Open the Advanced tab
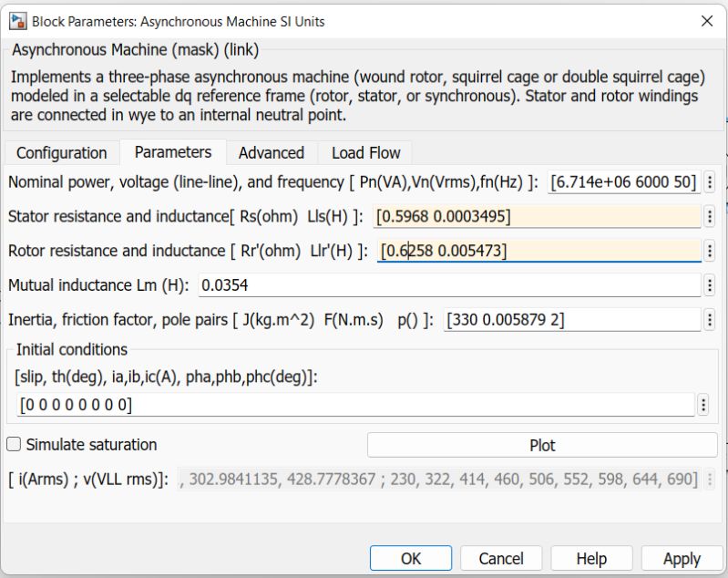This screenshot has height=578, width=728. coord(272,153)
